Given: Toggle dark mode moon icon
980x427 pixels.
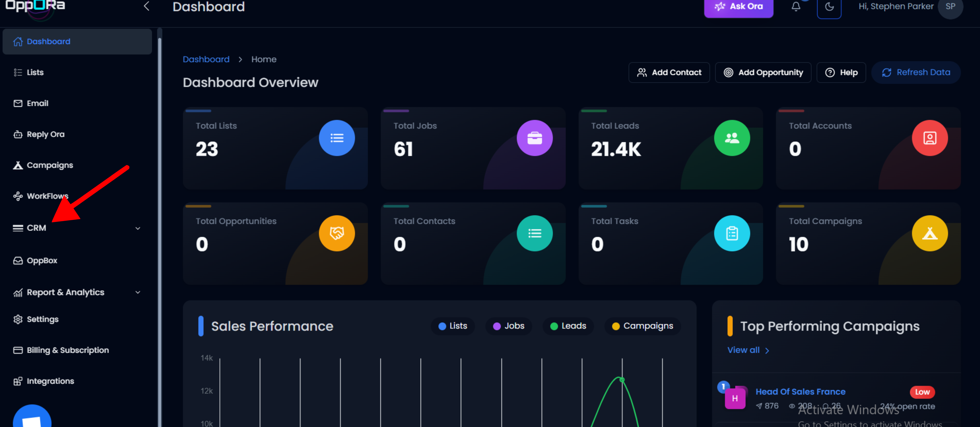Looking at the screenshot, I should 829,6.
